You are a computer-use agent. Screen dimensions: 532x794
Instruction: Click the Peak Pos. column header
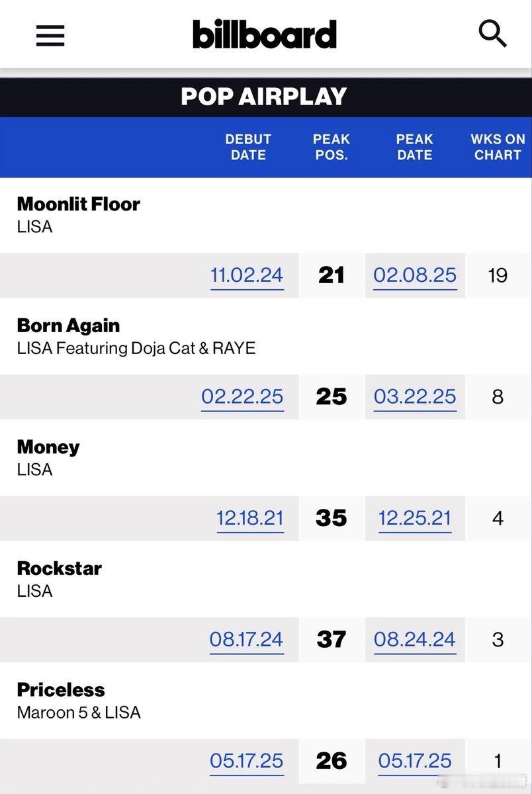coord(332,147)
